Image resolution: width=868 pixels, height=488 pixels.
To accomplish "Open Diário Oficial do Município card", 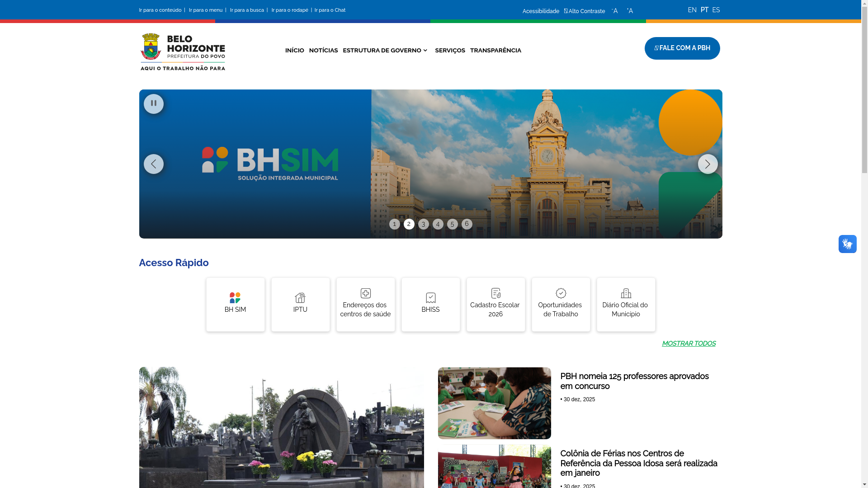I will click(x=626, y=305).
